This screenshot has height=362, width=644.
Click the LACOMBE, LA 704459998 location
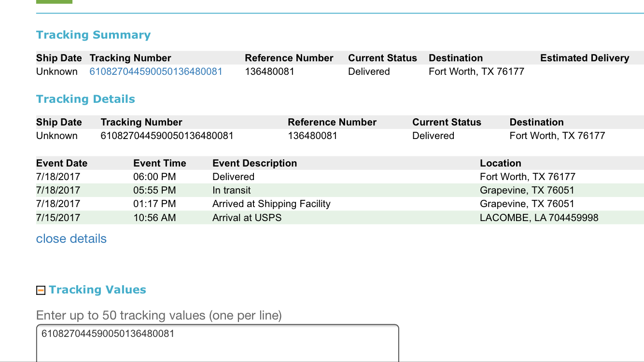click(539, 218)
